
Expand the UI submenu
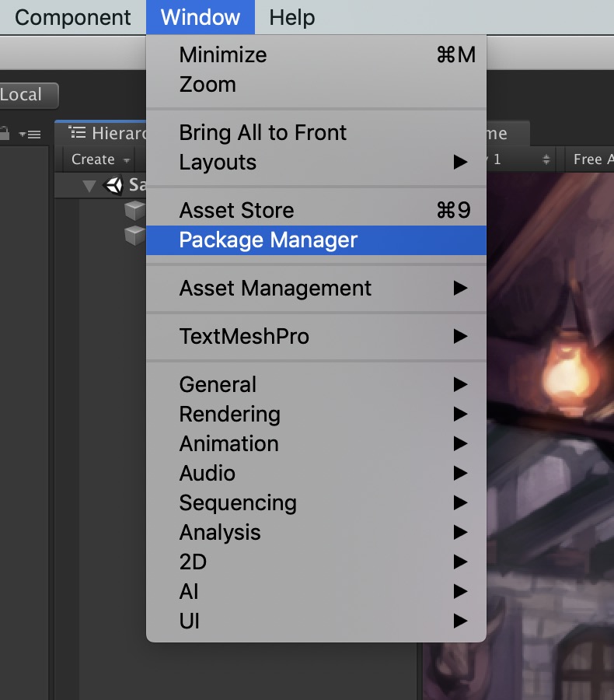[x=316, y=621]
